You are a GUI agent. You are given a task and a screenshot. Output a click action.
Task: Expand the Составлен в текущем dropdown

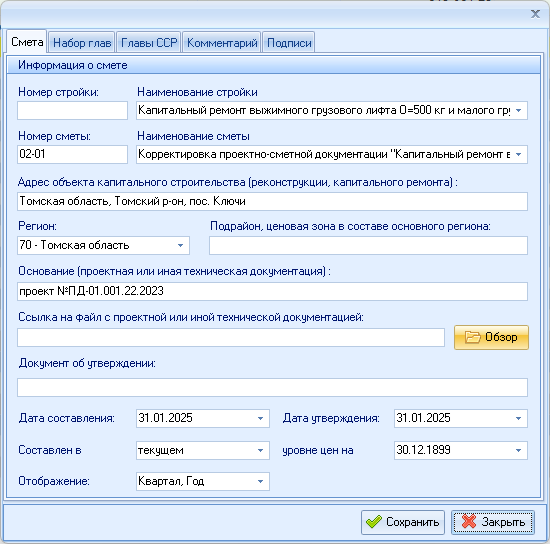click(203, 450)
